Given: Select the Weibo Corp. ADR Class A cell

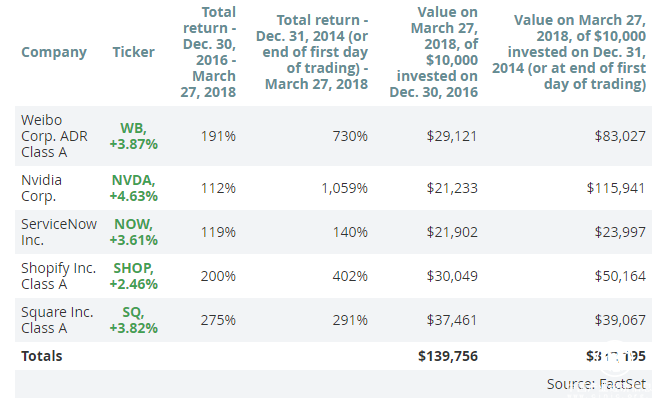Looking at the screenshot, I should (55, 134).
